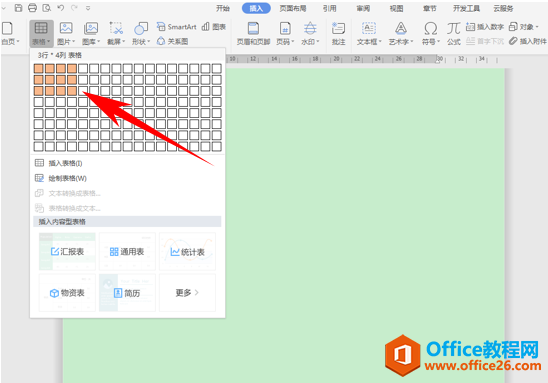Click the Undo arrow icon

click(60, 8)
